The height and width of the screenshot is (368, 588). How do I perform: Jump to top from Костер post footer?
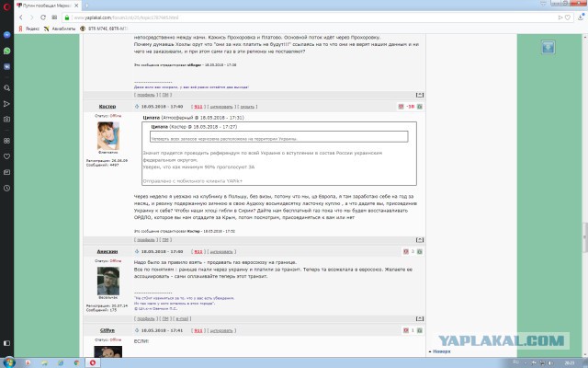point(420,240)
